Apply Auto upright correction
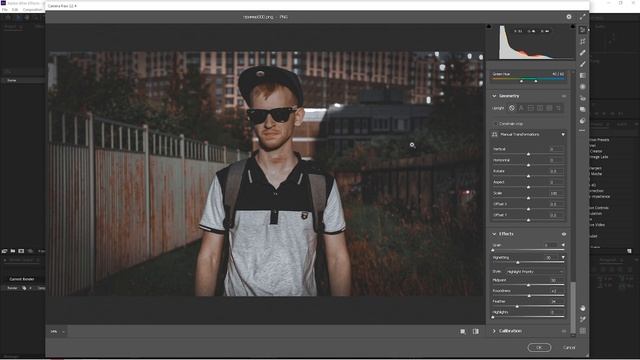This screenshot has height=360, width=640. coord(521,108)
